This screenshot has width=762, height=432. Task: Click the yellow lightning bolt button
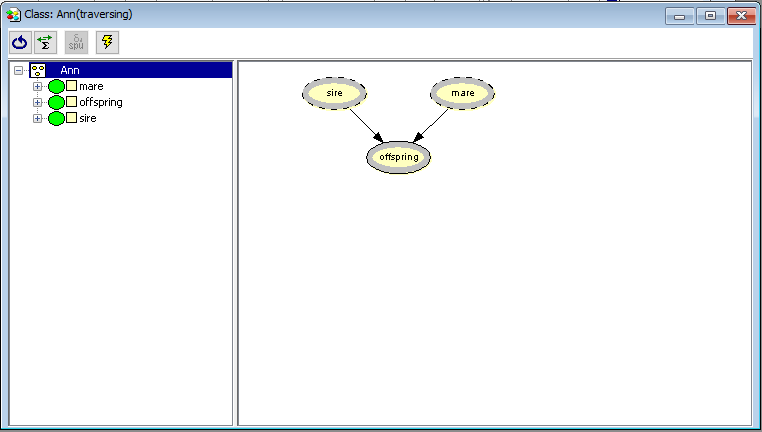point(107,42)
